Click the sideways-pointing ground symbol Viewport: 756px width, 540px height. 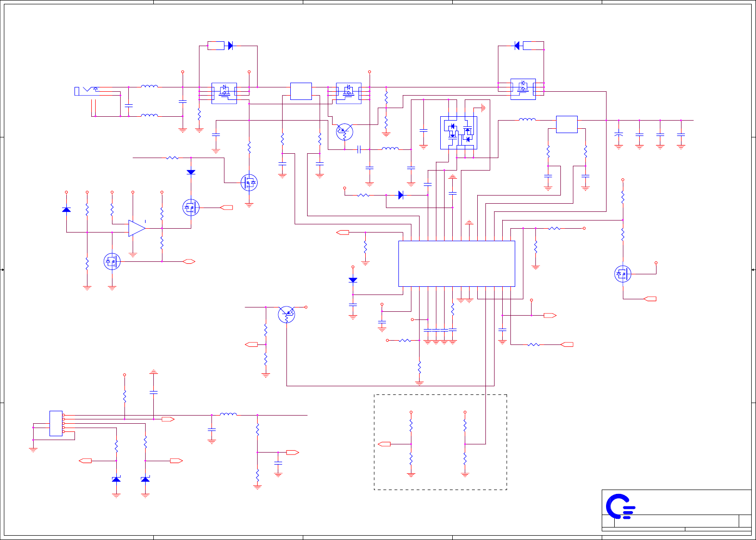coord(483,108)
